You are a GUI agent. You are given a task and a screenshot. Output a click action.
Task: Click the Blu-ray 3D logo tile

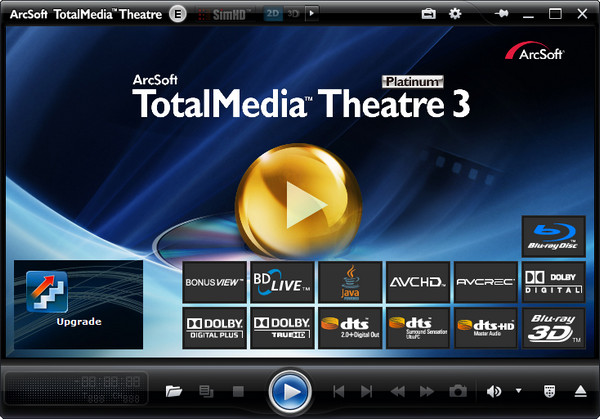553,328
